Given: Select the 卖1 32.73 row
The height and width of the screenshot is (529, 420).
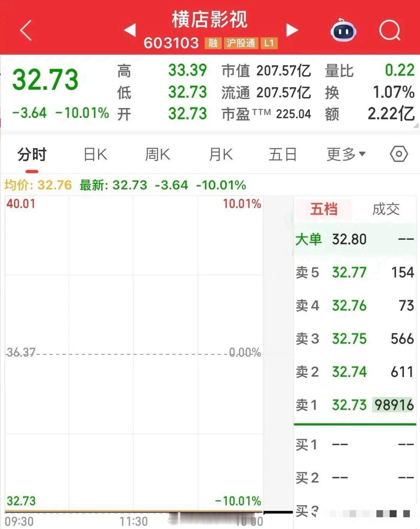Looking at the screenshot, I should click(x=355, y=405).
